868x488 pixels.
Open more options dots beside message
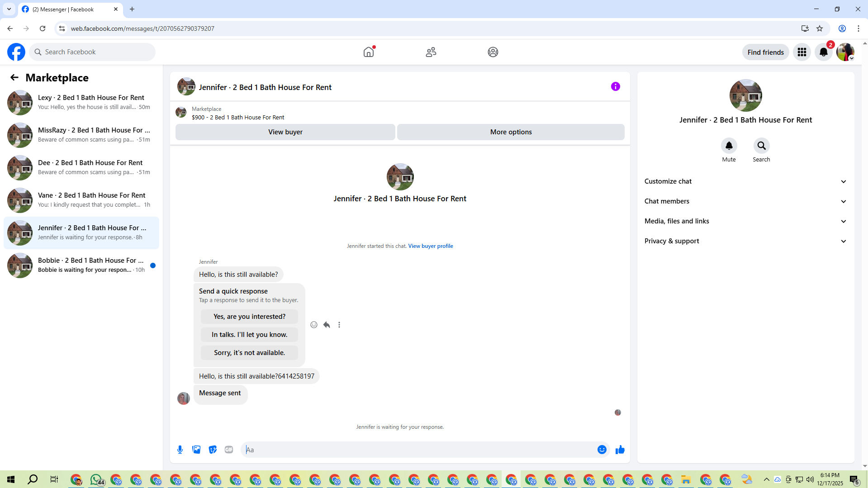339,325
